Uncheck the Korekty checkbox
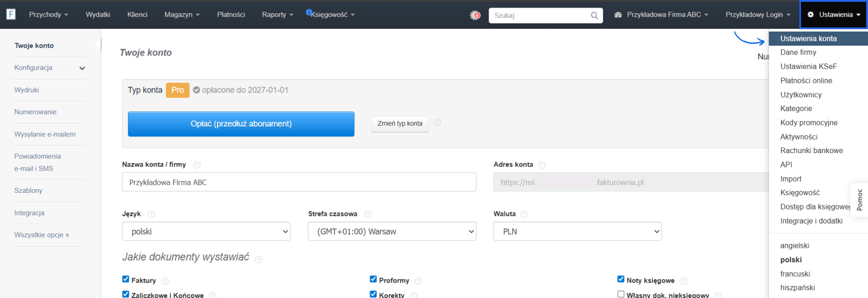The width and height of the screenshot is (868, 298). point(373,294)
